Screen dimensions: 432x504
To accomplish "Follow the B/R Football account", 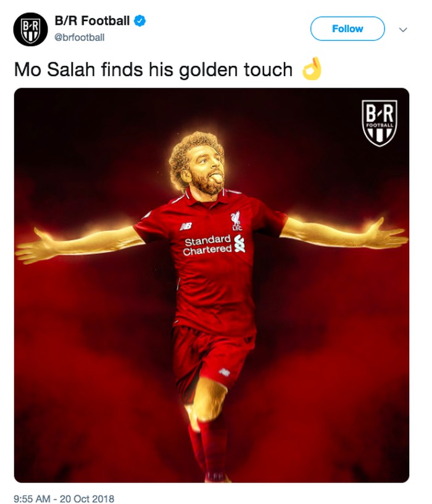I will pyautogui.click(x=347, y=28).
